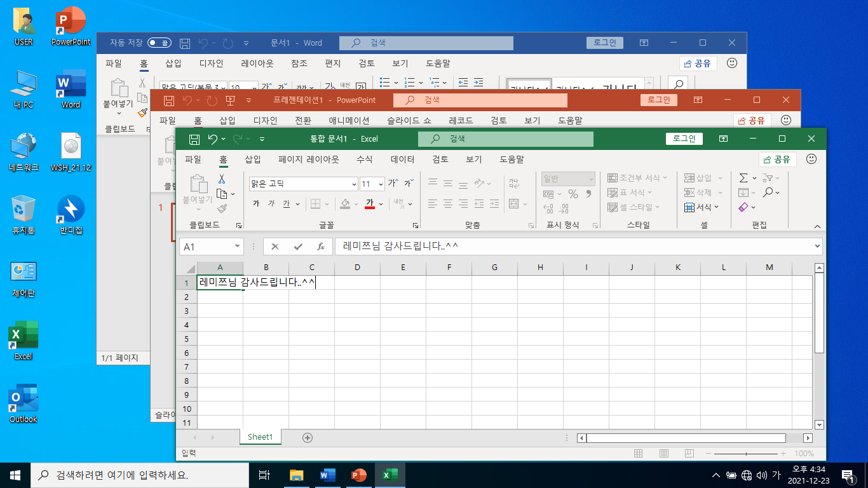Open the 보기 tab in Excel

[473, 159]
